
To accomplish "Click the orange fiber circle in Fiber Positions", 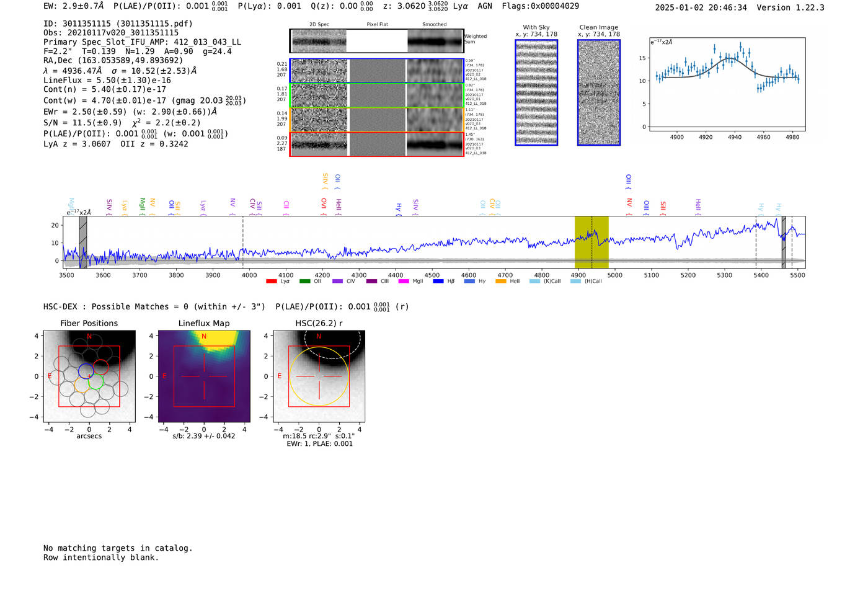I will 81,385.
